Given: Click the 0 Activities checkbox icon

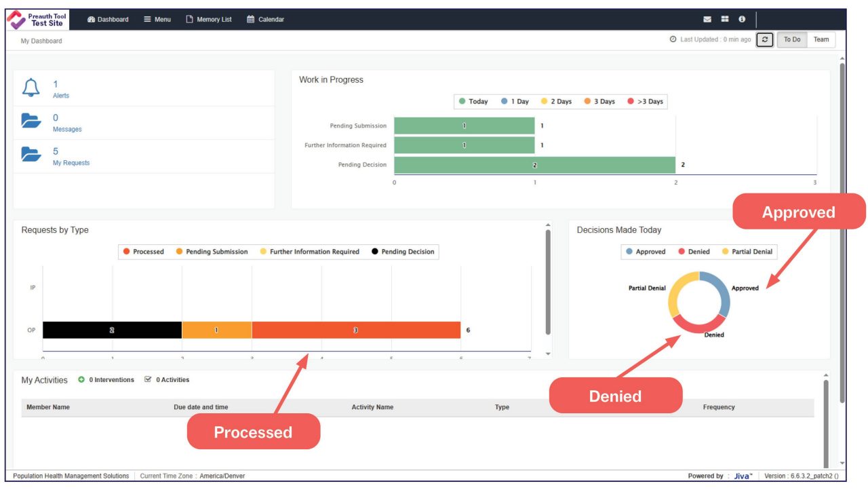Looking at the screenshot, I should click(148, 380).
